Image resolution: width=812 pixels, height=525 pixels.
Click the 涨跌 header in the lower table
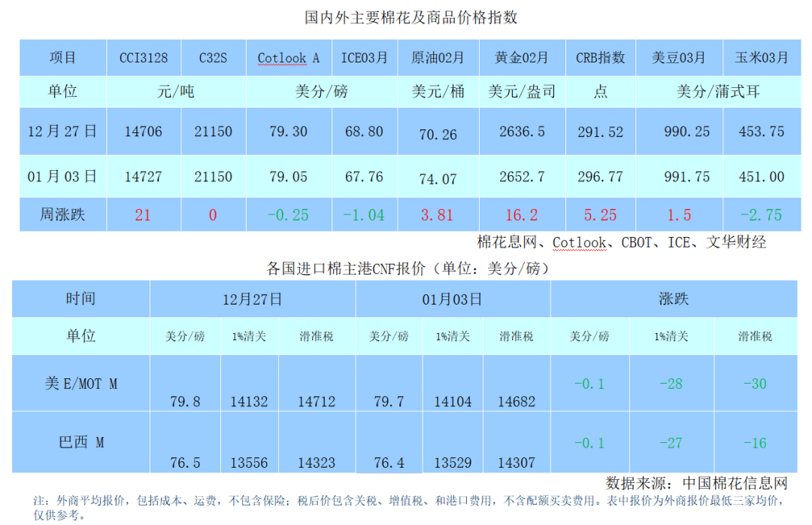[672, 299]
